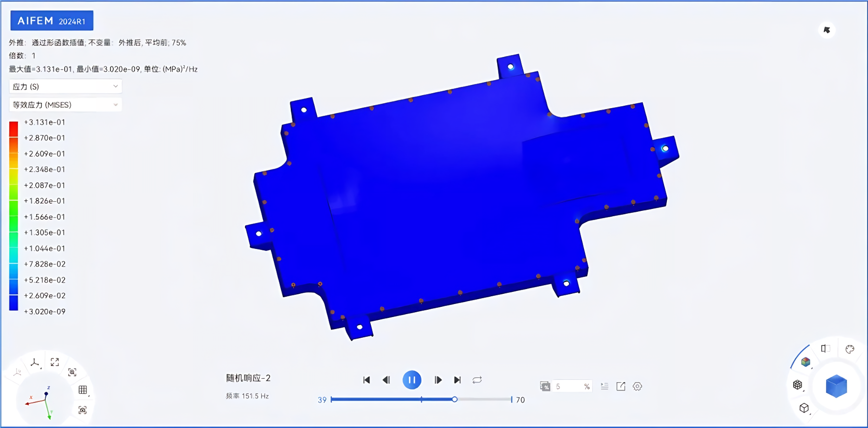Select the mesh cube display icon
Screen dimensions: 868x428
click(x=798, y=385)
